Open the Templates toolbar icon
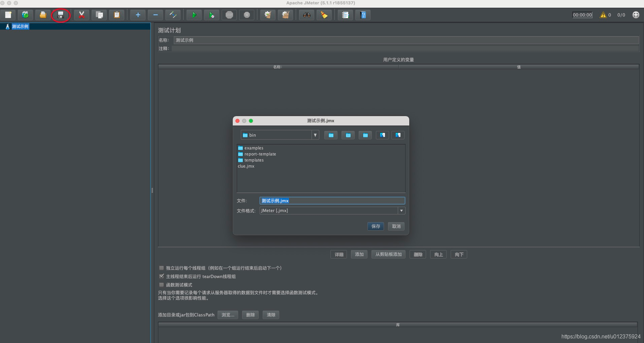 click(x=25, y=15)
